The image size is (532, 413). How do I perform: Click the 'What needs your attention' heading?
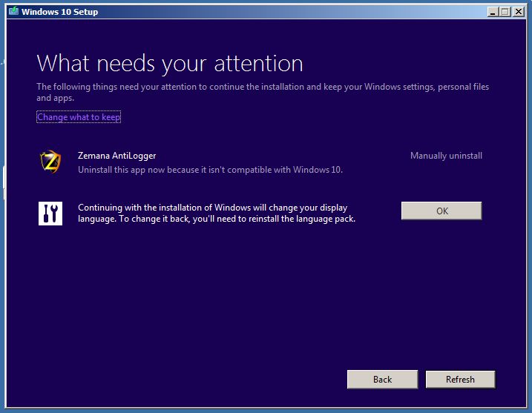pos(170,64)
